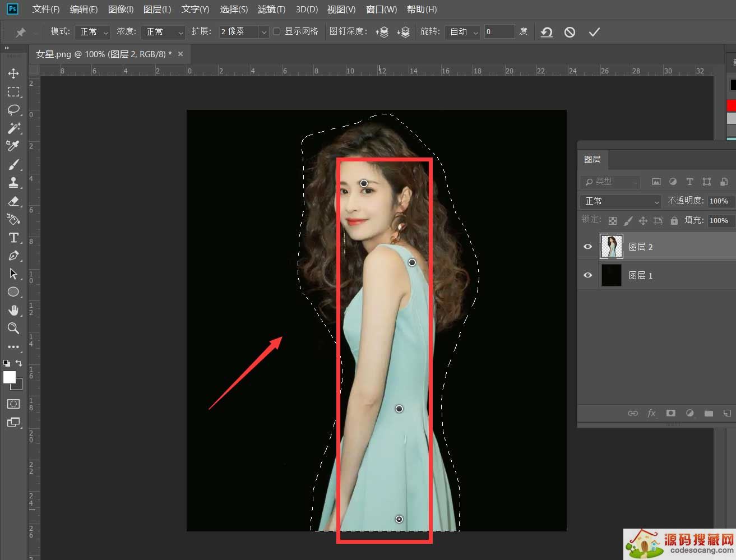Image resolution: width=736 pixels, height=560 pixels.
Task: Move the selected pin forward in depth
Action: pos(382,32)
